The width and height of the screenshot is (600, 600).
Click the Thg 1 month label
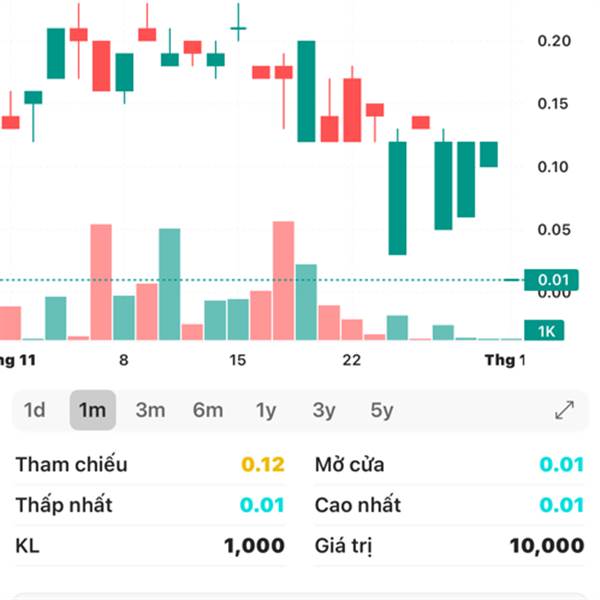pos(505,360)
